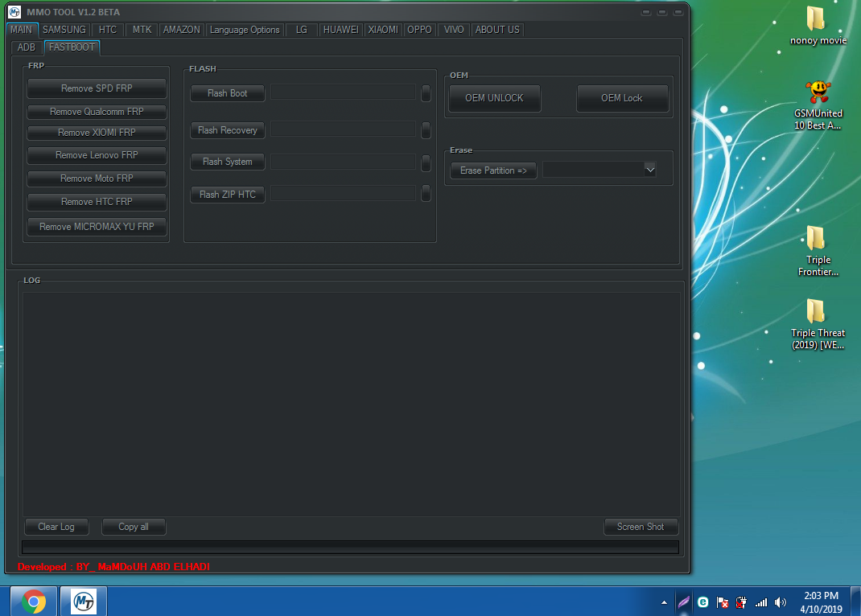
Task: Click the network signal tray icon
Action: [761, 602]
